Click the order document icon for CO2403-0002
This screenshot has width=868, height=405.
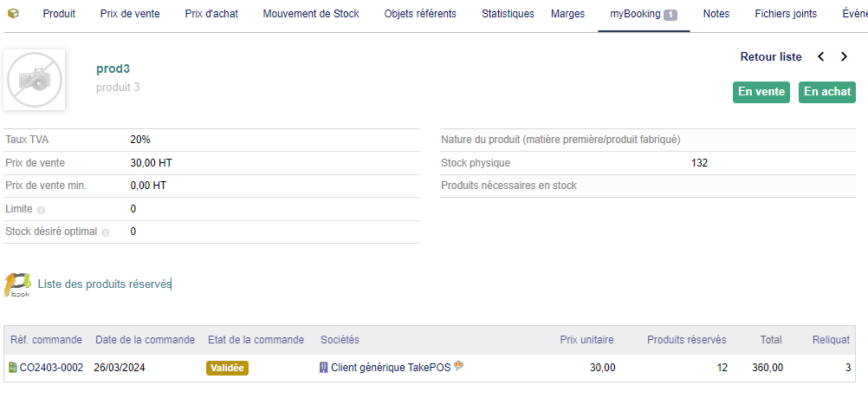pos(12,368)
